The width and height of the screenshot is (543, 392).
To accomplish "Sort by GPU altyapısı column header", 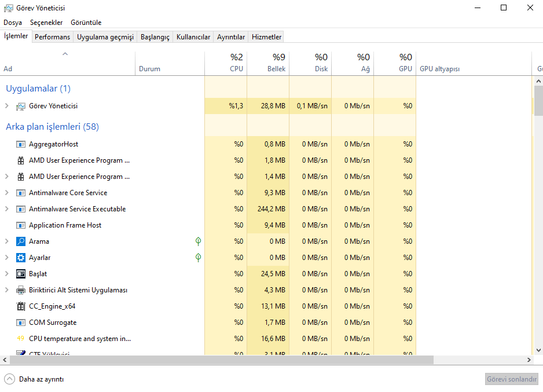I will pos(474,63).
